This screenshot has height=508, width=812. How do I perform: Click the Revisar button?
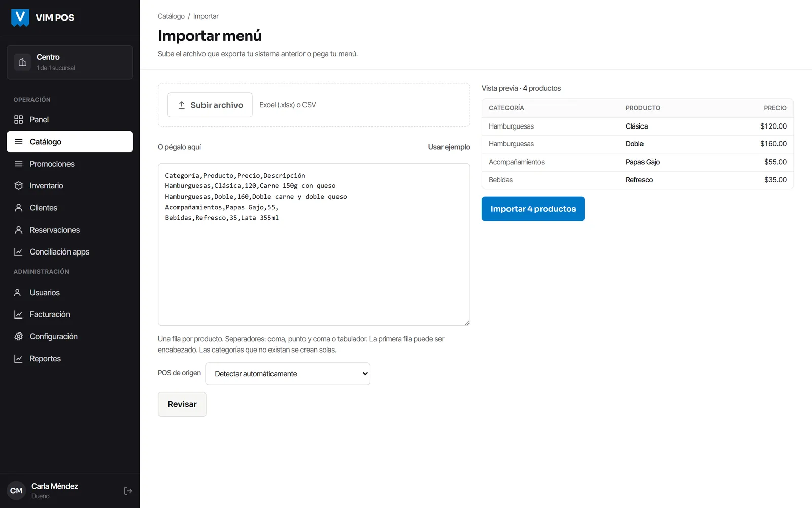(182, 404)
